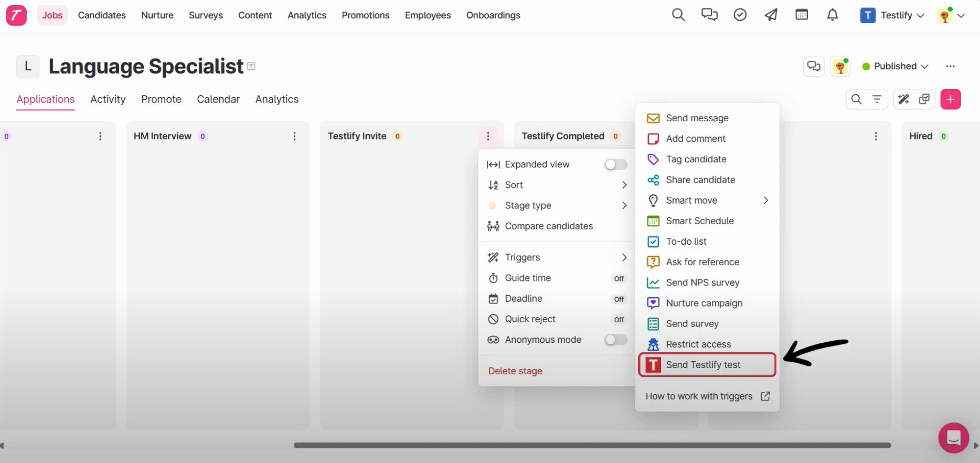
Task: Select Send message trigger
Action: 708,118
